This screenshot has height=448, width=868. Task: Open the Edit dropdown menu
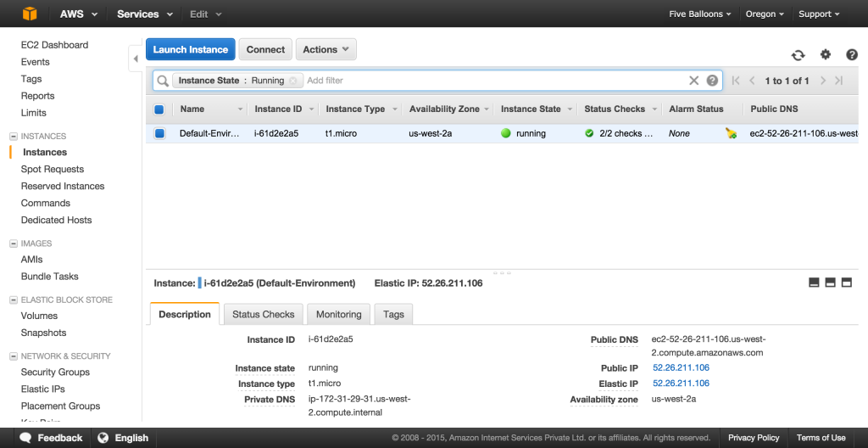point(205,14)
